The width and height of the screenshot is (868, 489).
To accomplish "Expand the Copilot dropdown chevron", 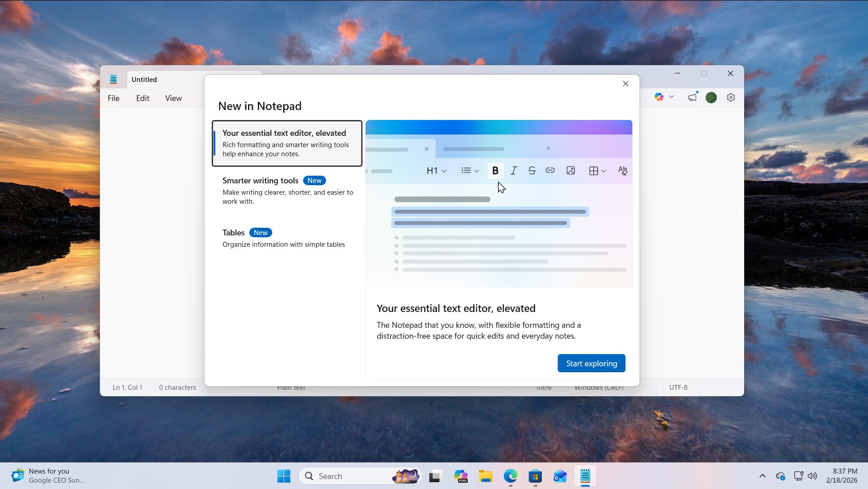I will (x=672, y=96).
